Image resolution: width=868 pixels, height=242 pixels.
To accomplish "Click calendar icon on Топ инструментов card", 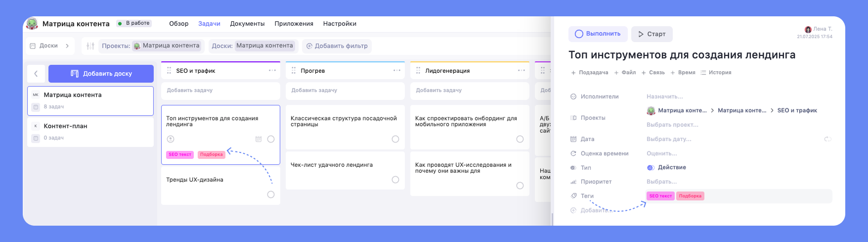I will click(259, 139).
